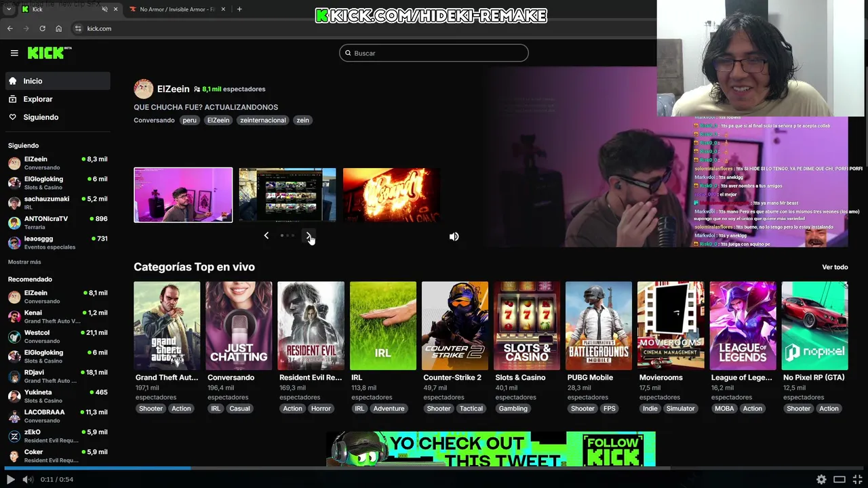Open IRL category cover
868x488 pixels.
coord(383,326)
